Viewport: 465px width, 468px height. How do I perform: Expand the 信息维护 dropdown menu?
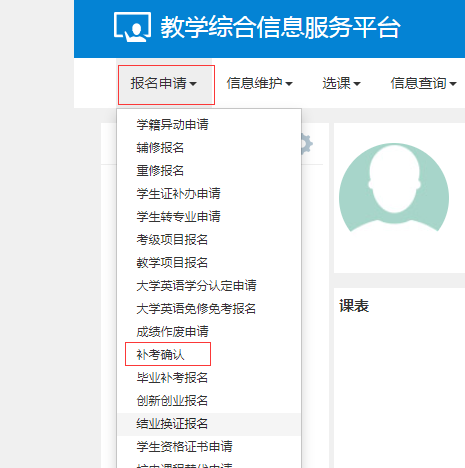point(259,83)
